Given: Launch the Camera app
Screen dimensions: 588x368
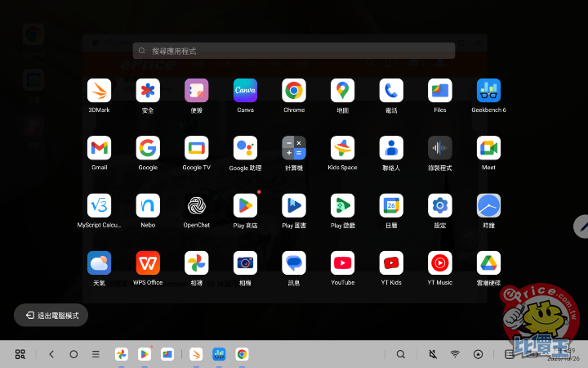Looking at the screenshot, I should (245, 263).
